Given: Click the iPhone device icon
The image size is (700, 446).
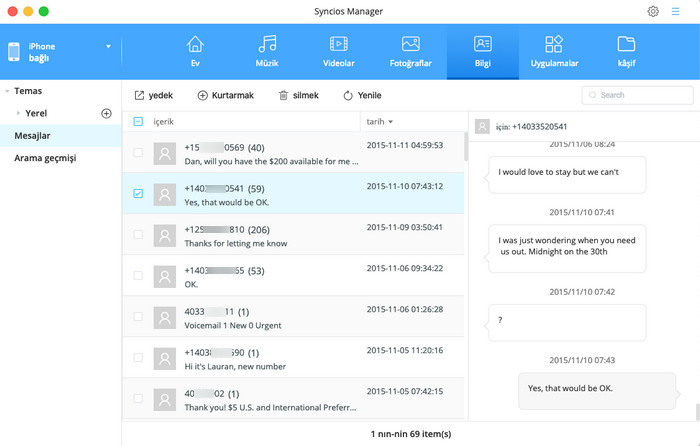Looking at the screenshot, I should point(14,52).
